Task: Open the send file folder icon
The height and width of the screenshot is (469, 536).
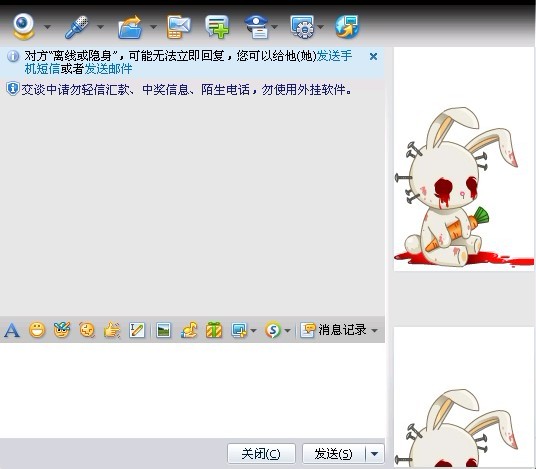Action: click(x=130, y=27)
